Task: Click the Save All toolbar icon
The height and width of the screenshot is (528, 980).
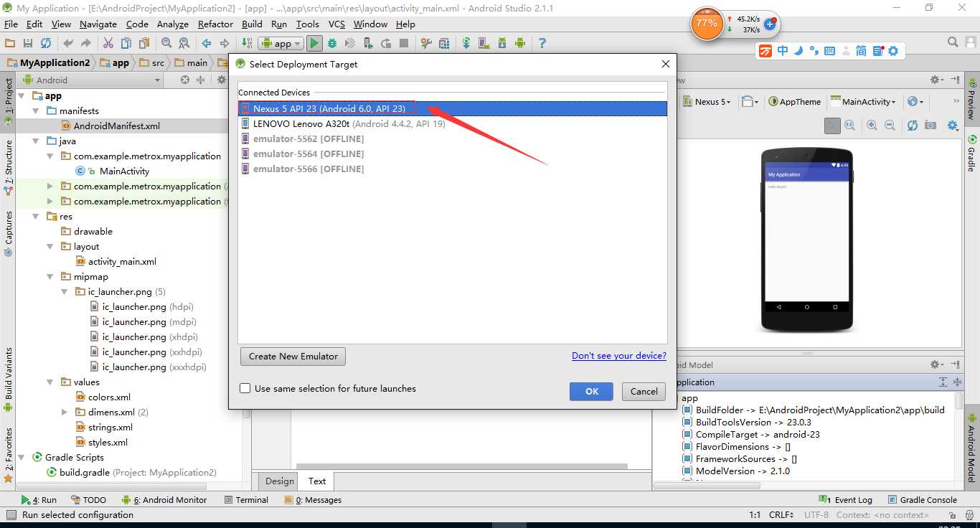Action: point(28,43)
